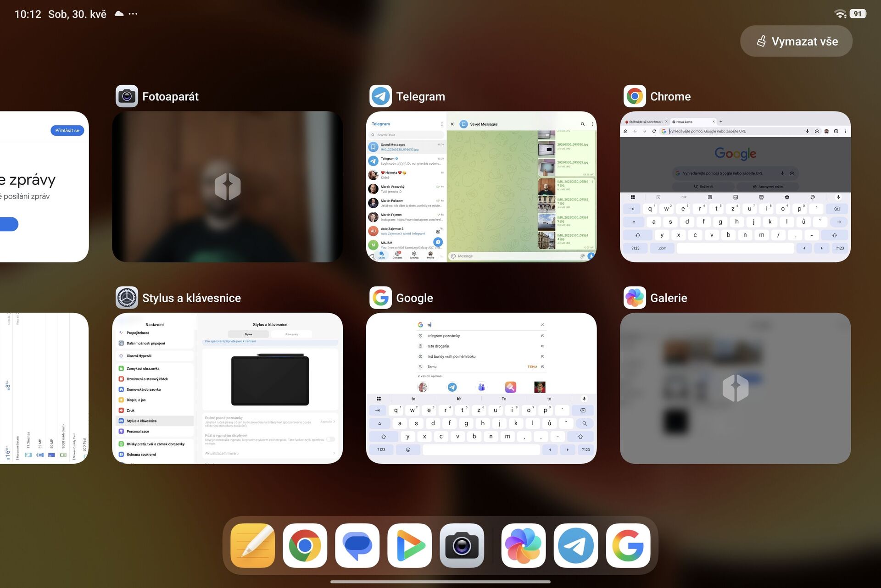Click the Google app icon above its card
This screenshot has height=588, width=881.
pos(381,298)
